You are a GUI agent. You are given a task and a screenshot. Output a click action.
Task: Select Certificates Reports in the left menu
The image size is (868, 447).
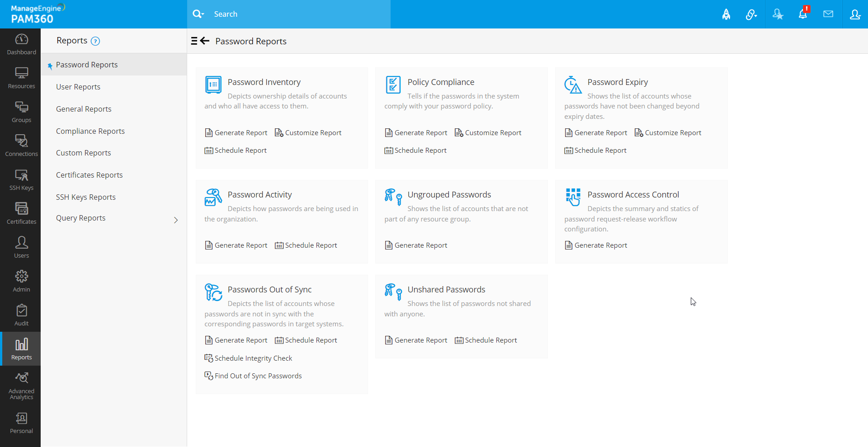click(90, 175)
